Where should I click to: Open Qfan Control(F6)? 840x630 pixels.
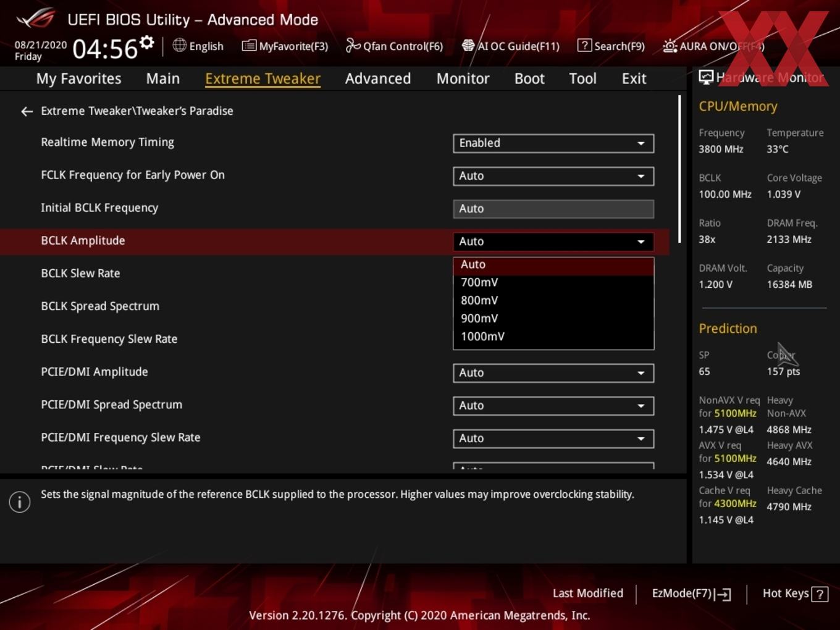(394, 46)
